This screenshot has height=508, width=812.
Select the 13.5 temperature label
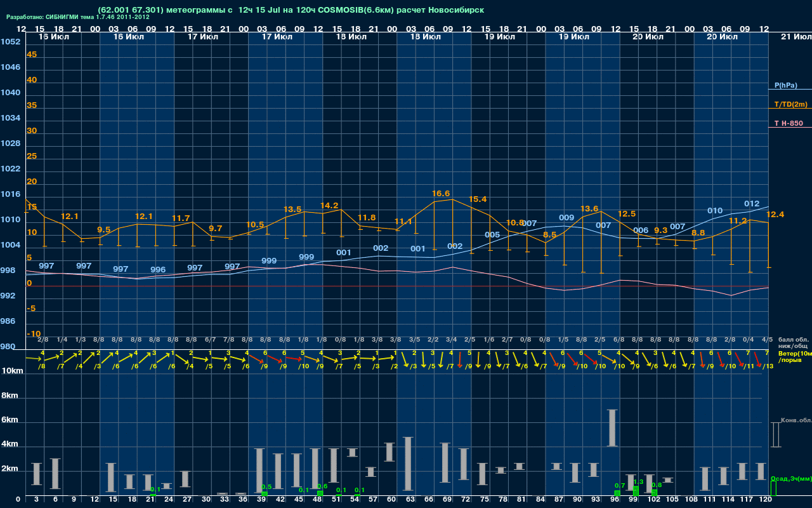click(x=292, y=210)
